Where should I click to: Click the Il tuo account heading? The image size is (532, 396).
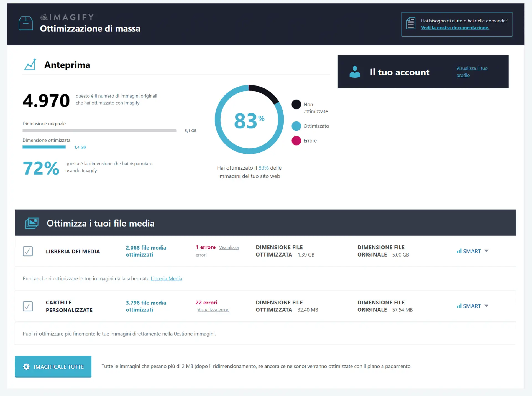pyautogui.click(x=400, y=72)
